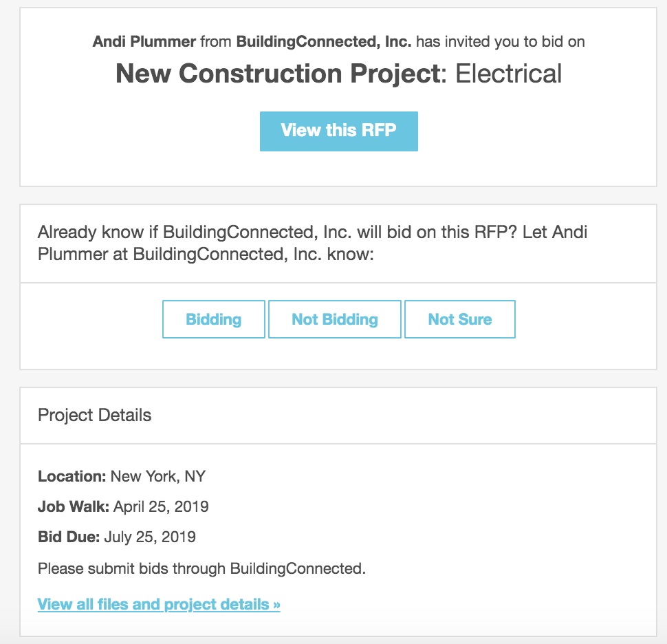Click the Already know if paragraph text
667x644 pixels.
[x=312, y=232]
